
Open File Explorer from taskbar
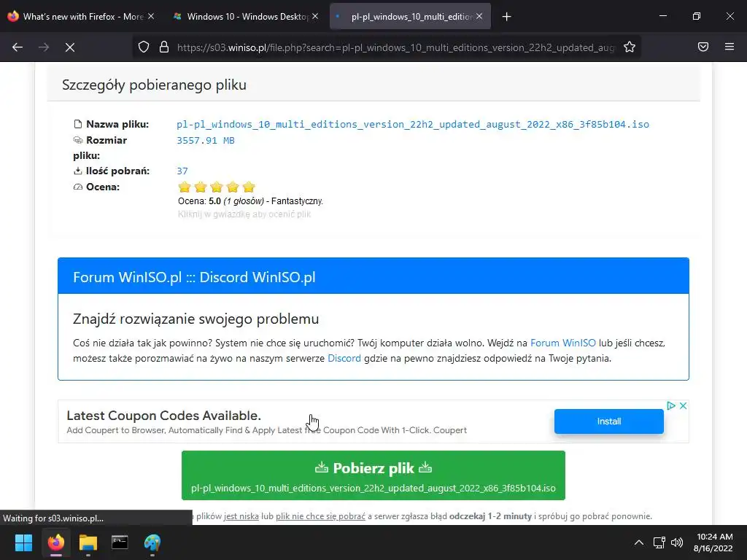point(88,542)
